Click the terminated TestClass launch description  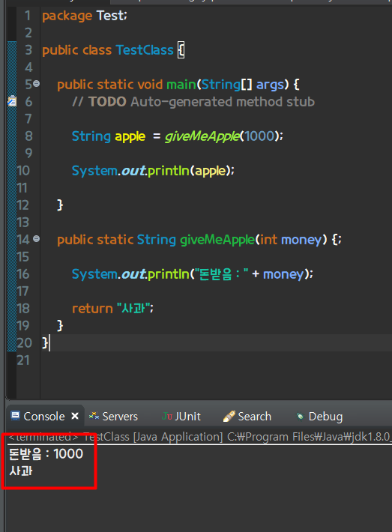click(199, 437)
